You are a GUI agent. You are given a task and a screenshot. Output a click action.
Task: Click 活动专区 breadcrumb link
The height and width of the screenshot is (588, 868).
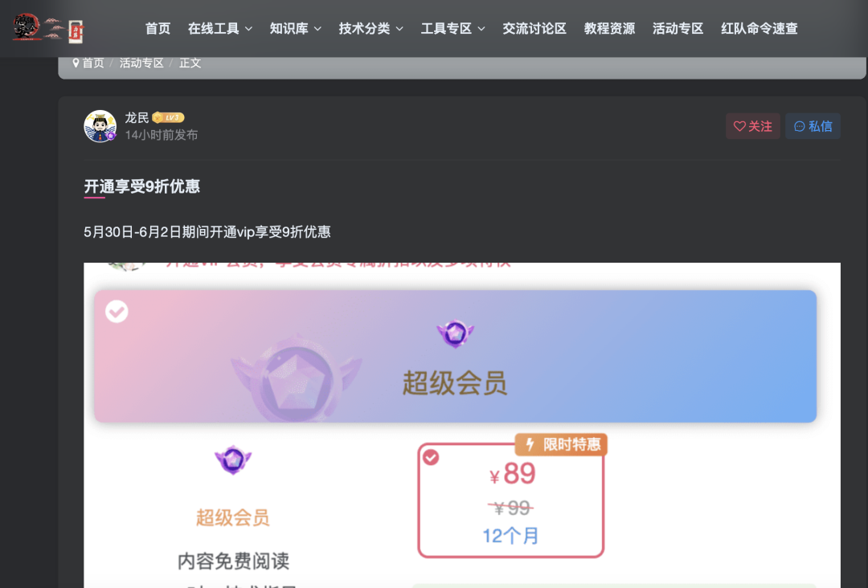pyautogui.click(x=141, y=63)
